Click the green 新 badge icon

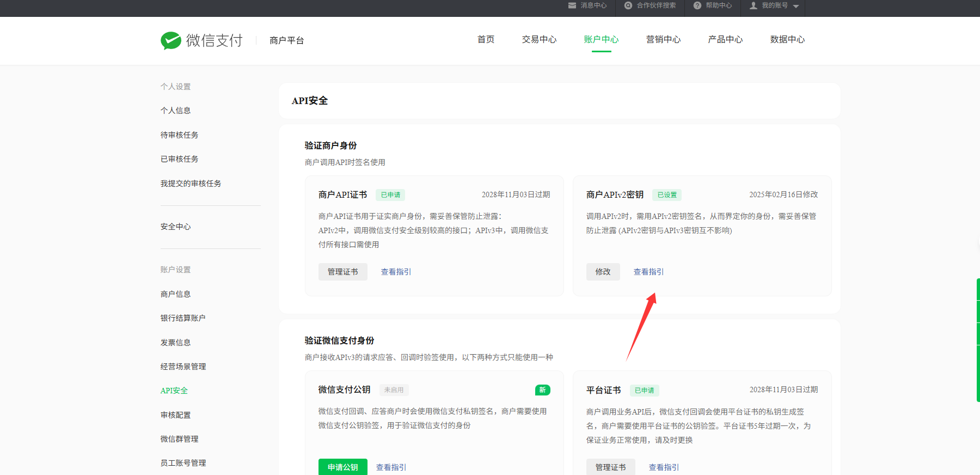click(542, 390)
